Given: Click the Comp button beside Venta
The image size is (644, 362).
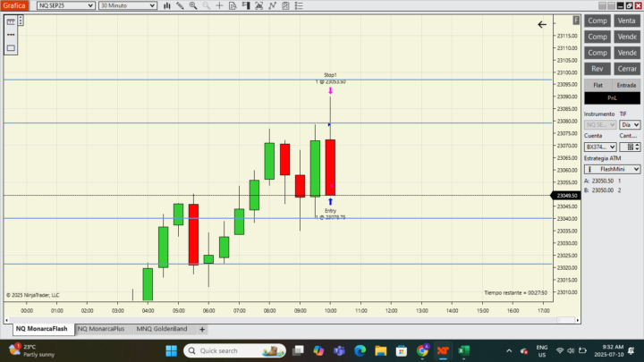Looking at the screenshot, I should point(597,21).
